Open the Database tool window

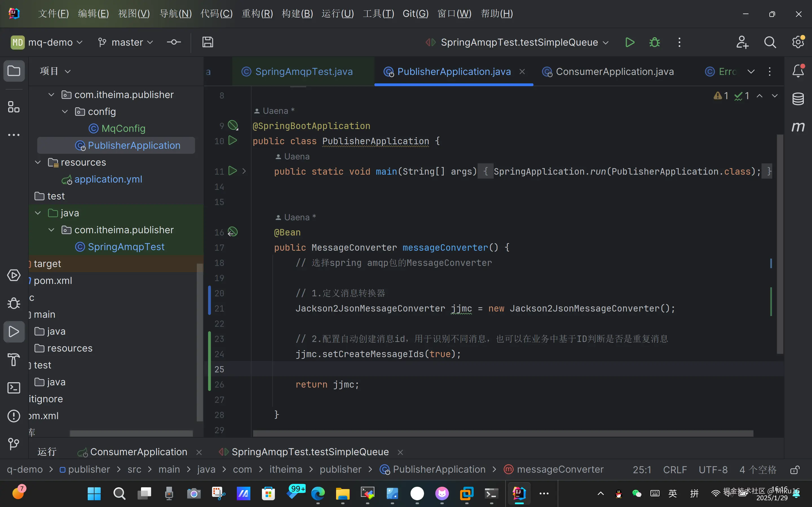point(798,99)
